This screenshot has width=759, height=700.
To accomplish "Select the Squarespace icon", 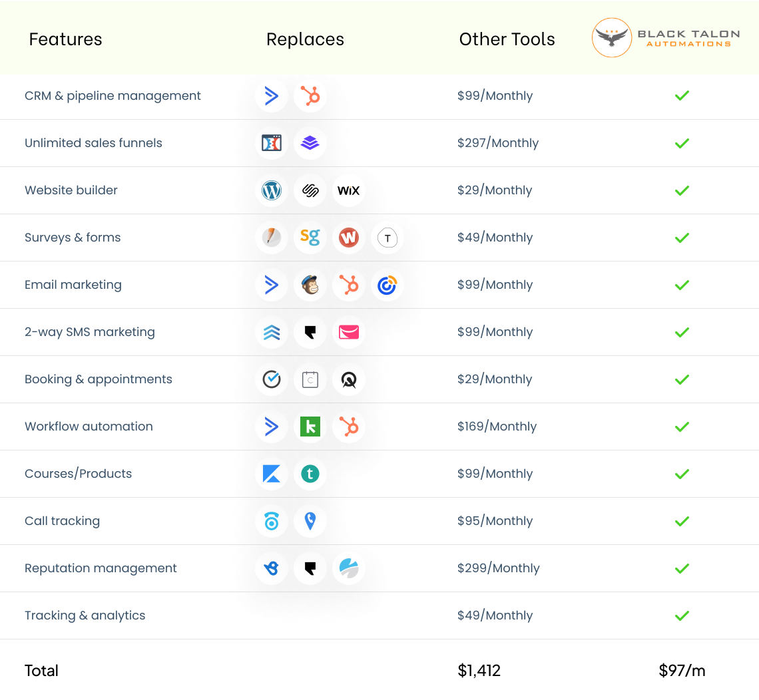I will pyautogui.click(x=310, y=190).
